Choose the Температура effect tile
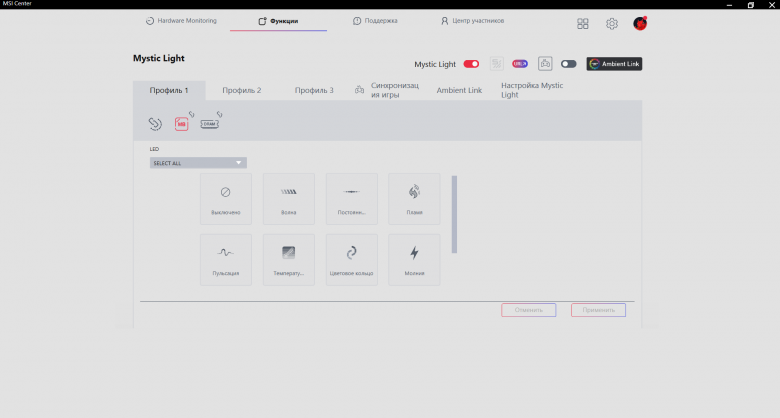 [x=289, y=260]
